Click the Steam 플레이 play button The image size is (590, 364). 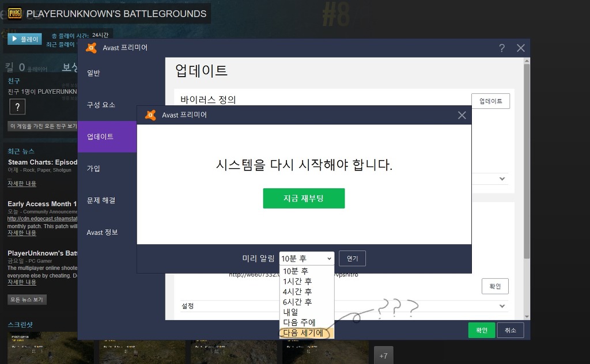click(25, 39)
